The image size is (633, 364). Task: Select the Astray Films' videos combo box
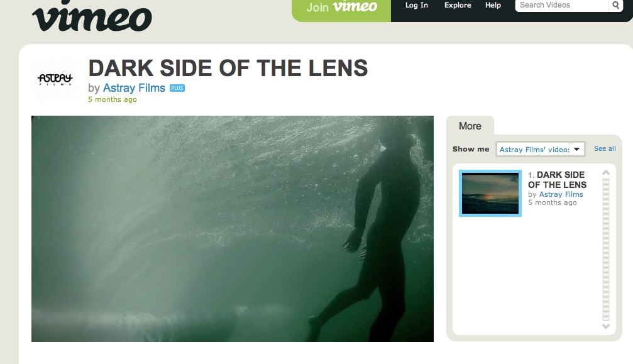540,150
